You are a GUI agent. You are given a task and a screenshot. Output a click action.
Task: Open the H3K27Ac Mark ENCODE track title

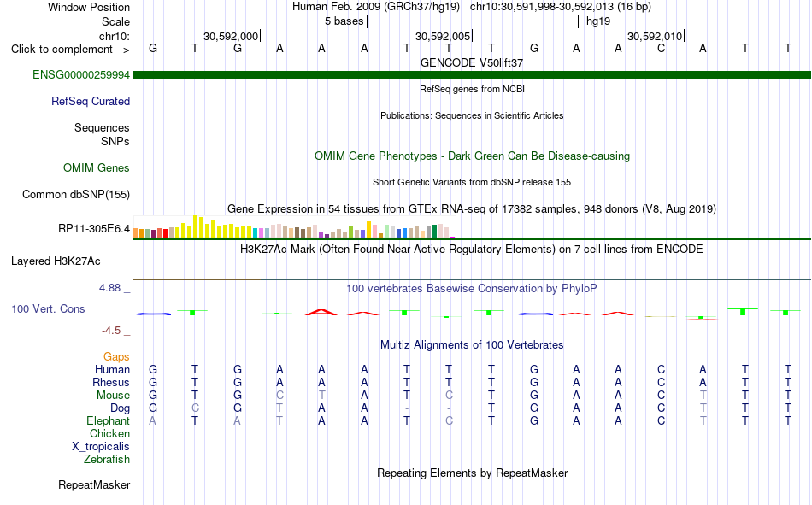point(472,250)
